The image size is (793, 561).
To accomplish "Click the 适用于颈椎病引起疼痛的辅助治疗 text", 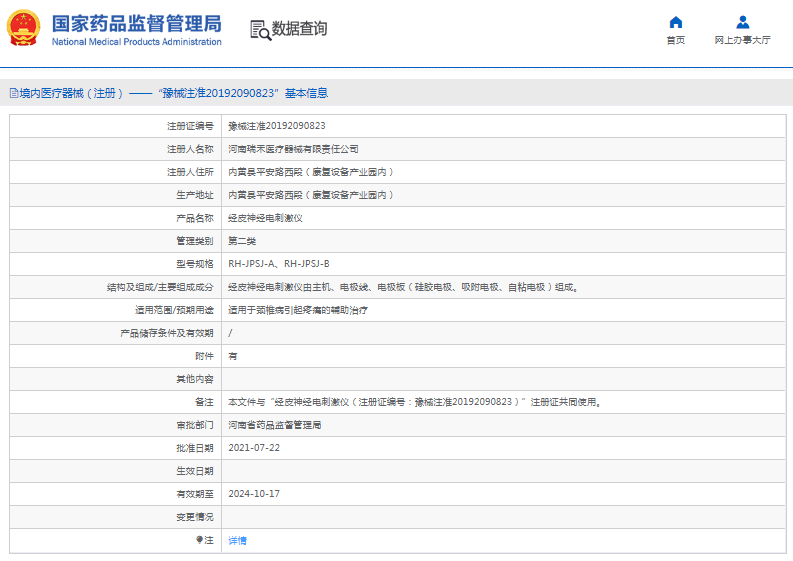I will pos(298,310).
